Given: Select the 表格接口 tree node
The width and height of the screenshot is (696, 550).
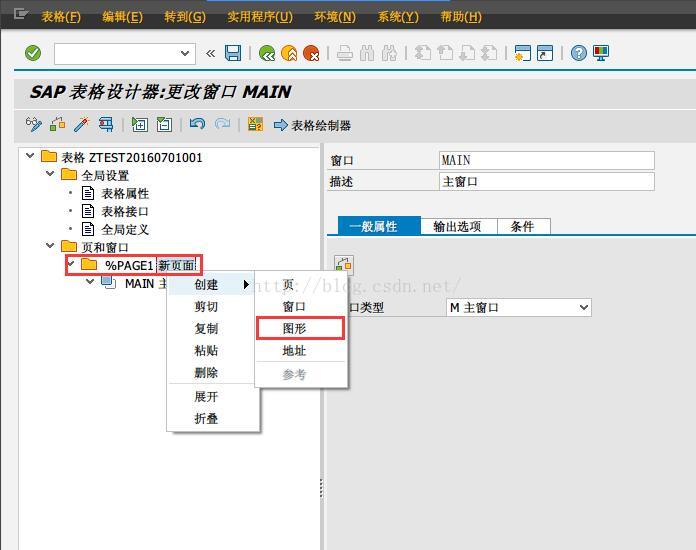Looking at the screenshot, I should pos(125,211).
